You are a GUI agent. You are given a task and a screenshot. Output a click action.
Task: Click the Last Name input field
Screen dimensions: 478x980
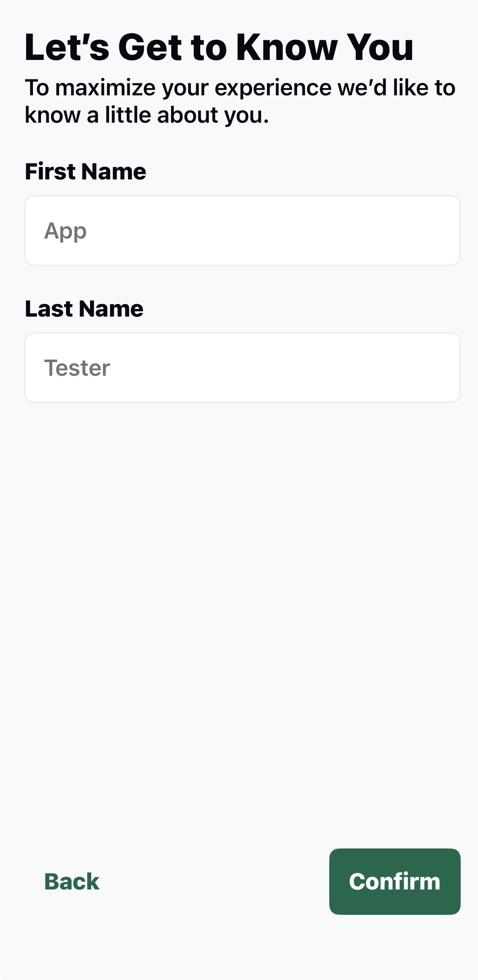tap(242, 368)
